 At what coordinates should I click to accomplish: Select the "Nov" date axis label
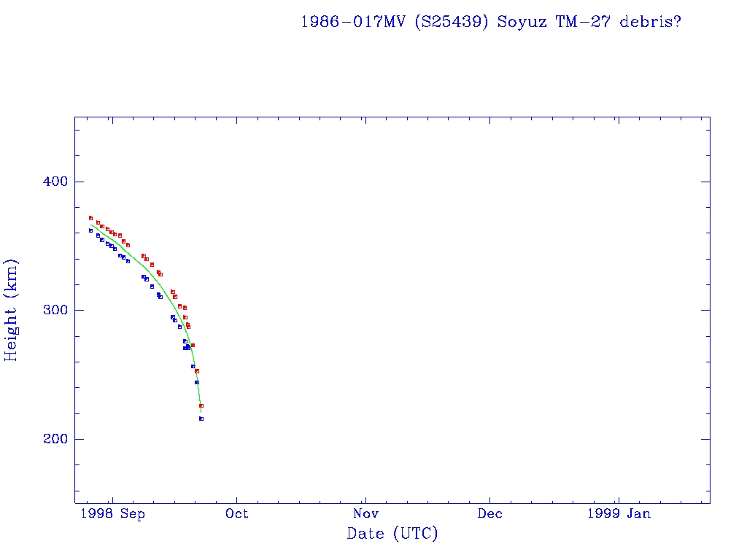click(365, 514)
